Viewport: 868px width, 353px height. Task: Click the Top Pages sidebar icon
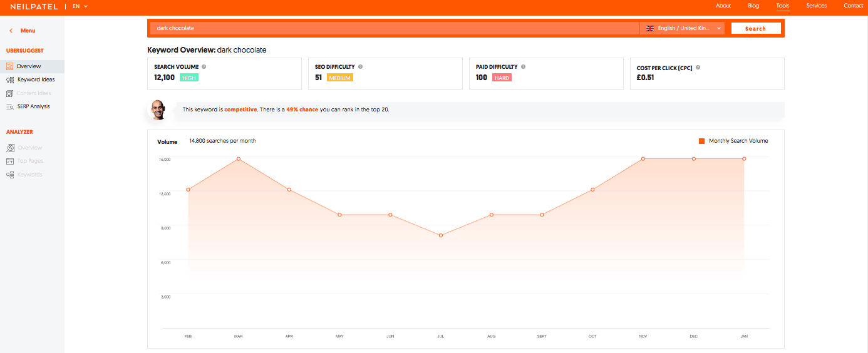pos(10,161)
